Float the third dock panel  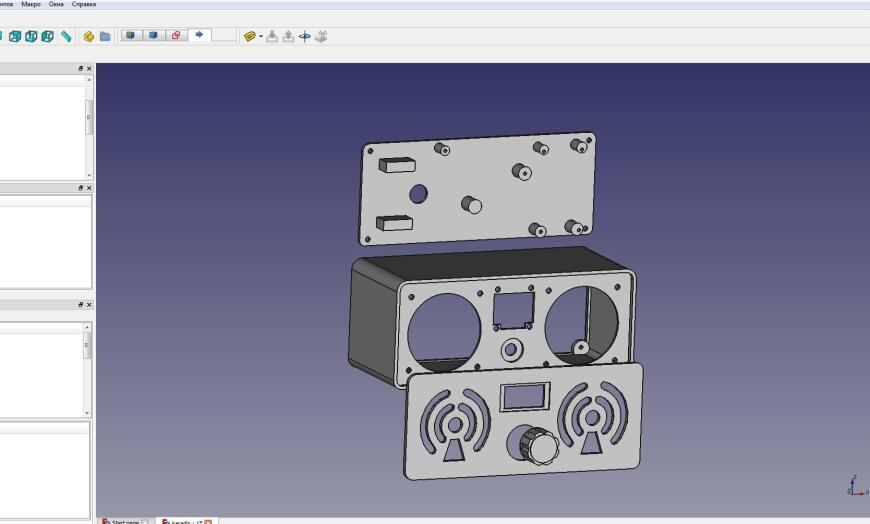tap(80, 305)
